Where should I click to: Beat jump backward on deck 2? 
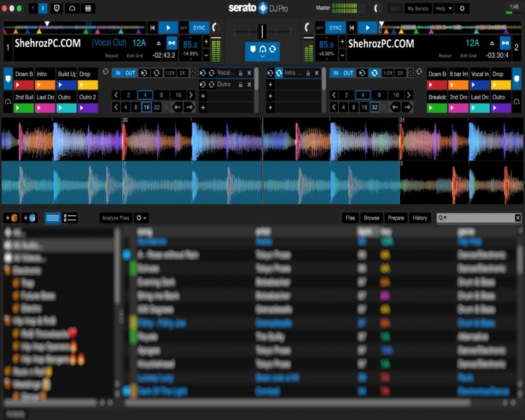pos(395,107)
